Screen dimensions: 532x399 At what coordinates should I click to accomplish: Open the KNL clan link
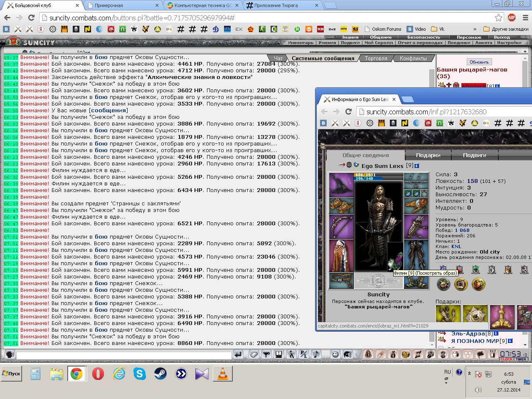point(456,246)
